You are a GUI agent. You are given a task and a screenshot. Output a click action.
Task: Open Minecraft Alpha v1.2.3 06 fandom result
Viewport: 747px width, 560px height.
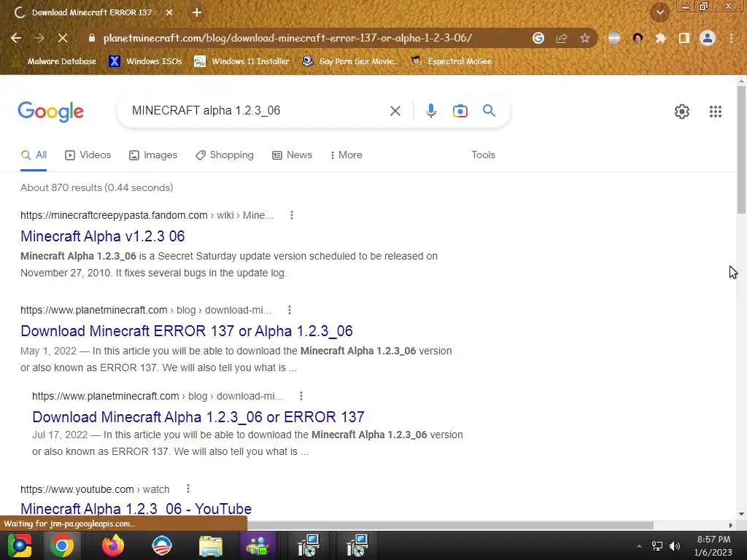[x=102, y=236]
